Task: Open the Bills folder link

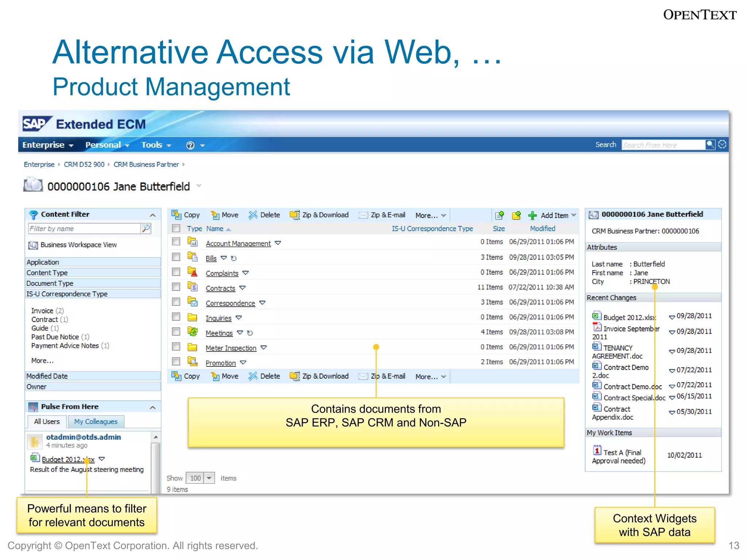Action: [x=211, y=258]
